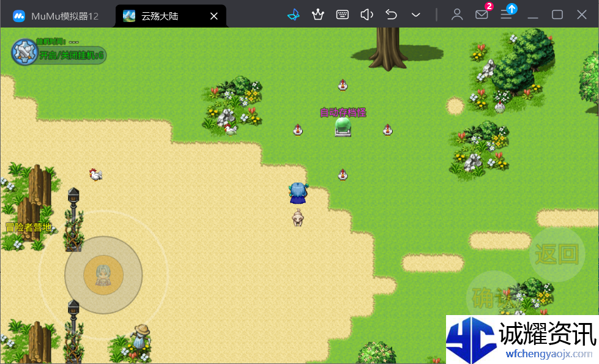Click the chicken right of the autosave crystal
Image resolution: width=599 pixels, height=364 pixels.
click(387, 130)
